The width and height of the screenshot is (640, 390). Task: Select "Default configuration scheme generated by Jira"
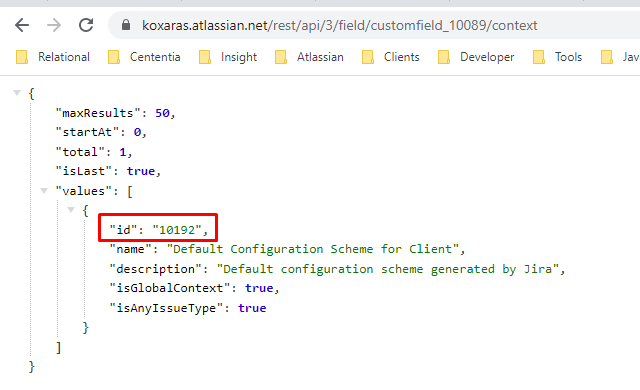coord(388,269)
